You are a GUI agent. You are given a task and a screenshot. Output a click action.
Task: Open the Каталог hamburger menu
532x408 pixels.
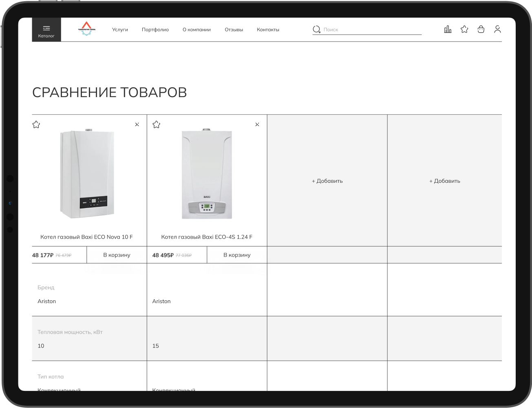pyautogui.click(x=46, y=29)
